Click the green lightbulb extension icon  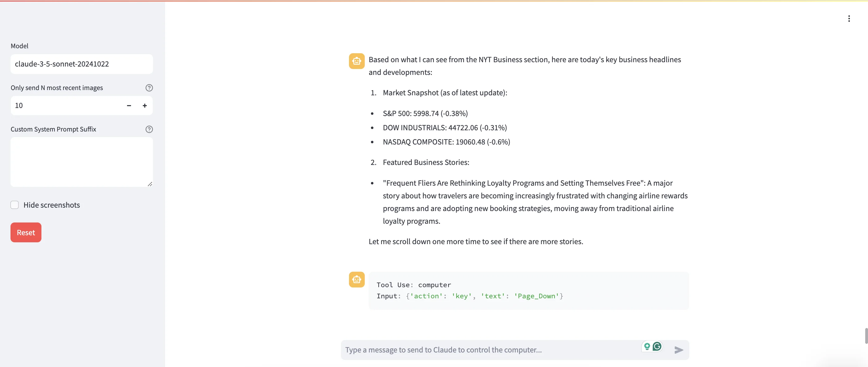pos(647,347)
